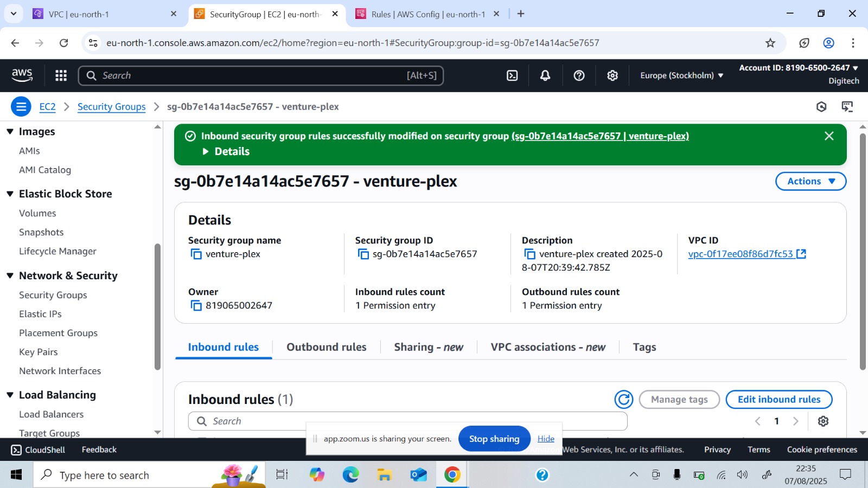Go to EC2 breadcrumb link

tap(48, 107)
